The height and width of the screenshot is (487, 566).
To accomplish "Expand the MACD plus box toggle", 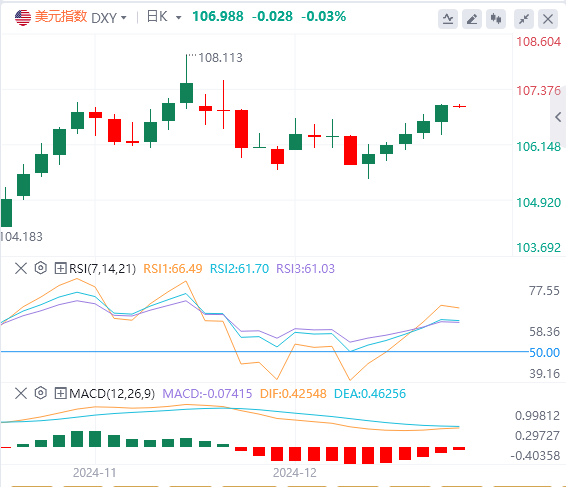I will click(x=60, y=393).
